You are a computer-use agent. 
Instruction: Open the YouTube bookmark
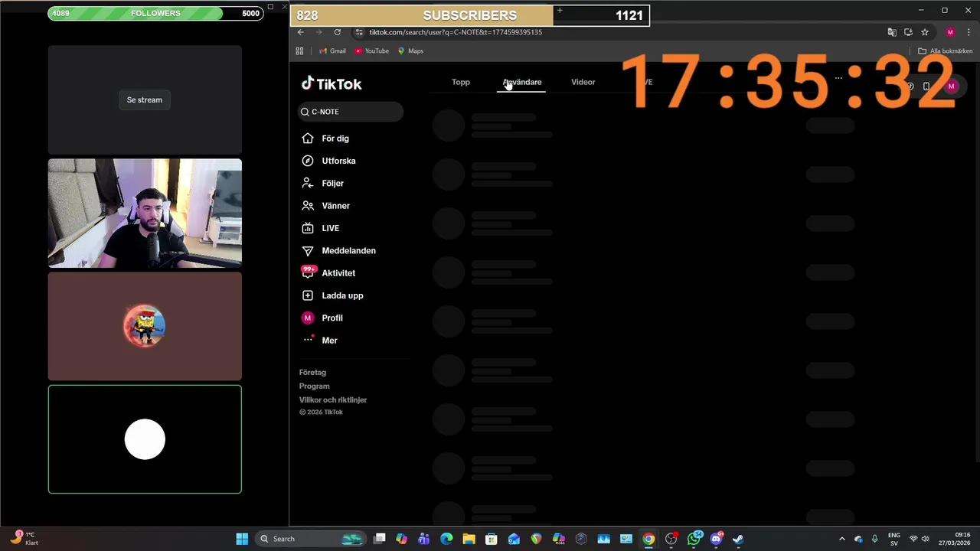pyautogui.click(x=372, y=51)
